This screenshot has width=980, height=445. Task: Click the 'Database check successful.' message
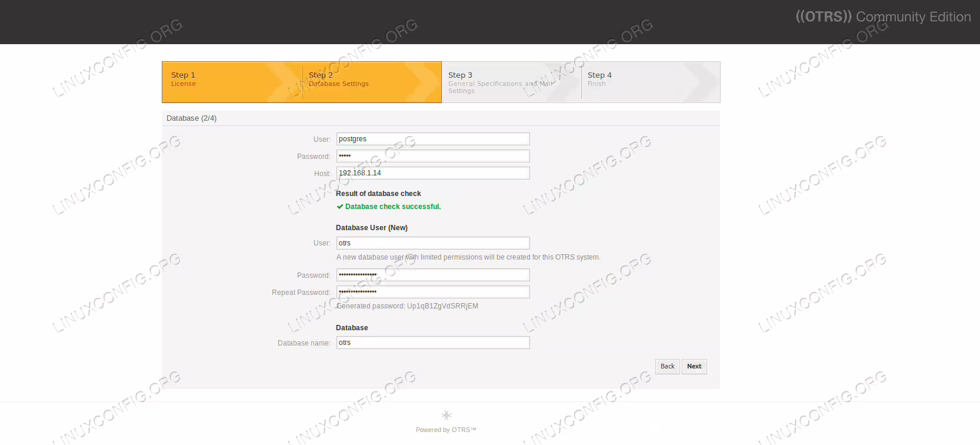coord(393,207)
